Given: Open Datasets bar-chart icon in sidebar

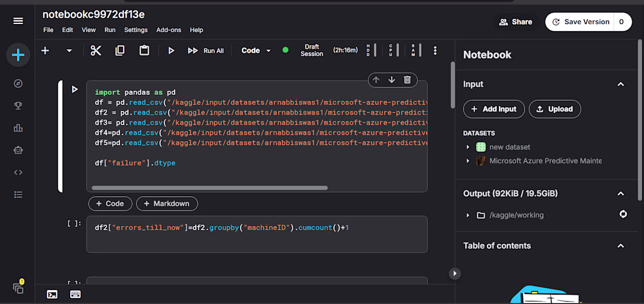Looking at the screenshot, I should (x=18, y=128).
